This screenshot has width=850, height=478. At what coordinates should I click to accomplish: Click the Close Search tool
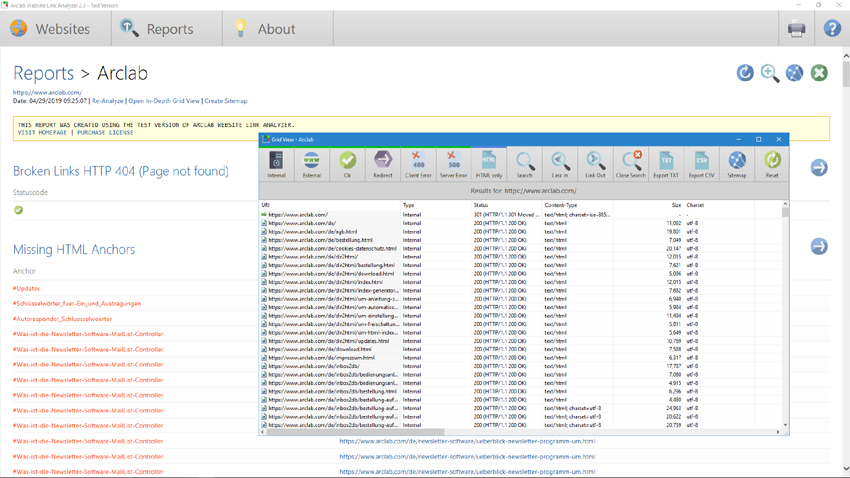tap(630, 164)
